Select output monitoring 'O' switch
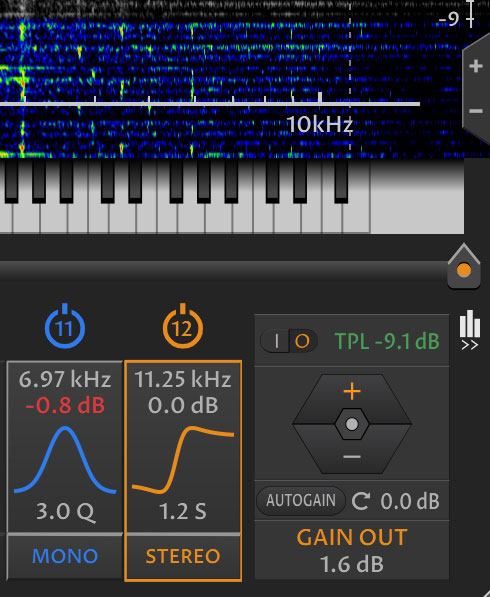This screenshot has width=490, height=597. click(303, 341)
